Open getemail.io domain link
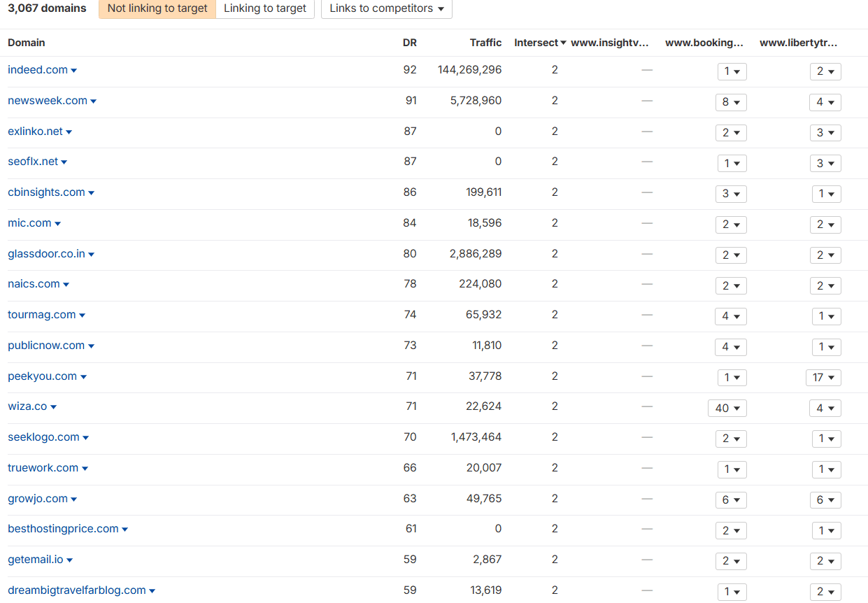 pyautogui.click(x=36, y=560)
